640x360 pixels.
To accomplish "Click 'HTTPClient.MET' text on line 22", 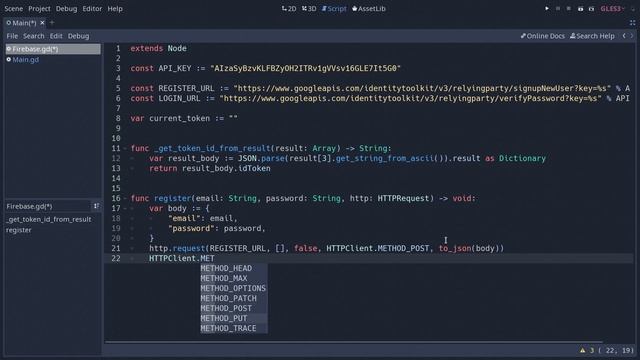I will 182,258.
